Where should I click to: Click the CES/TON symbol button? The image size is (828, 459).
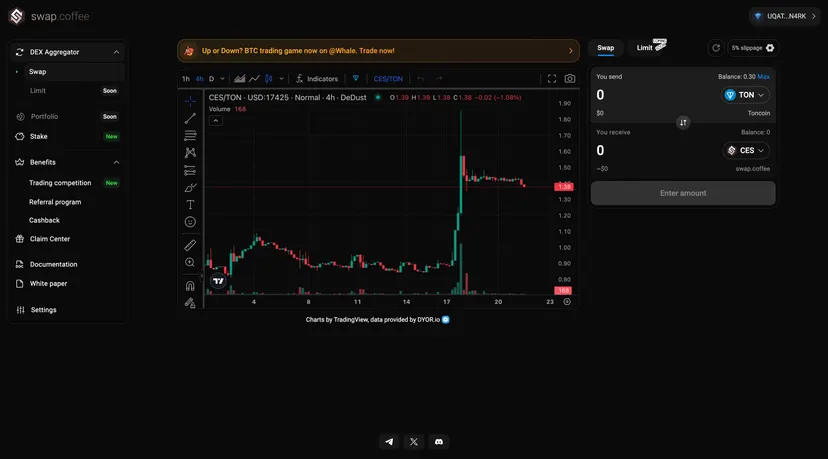coord(388,79)
